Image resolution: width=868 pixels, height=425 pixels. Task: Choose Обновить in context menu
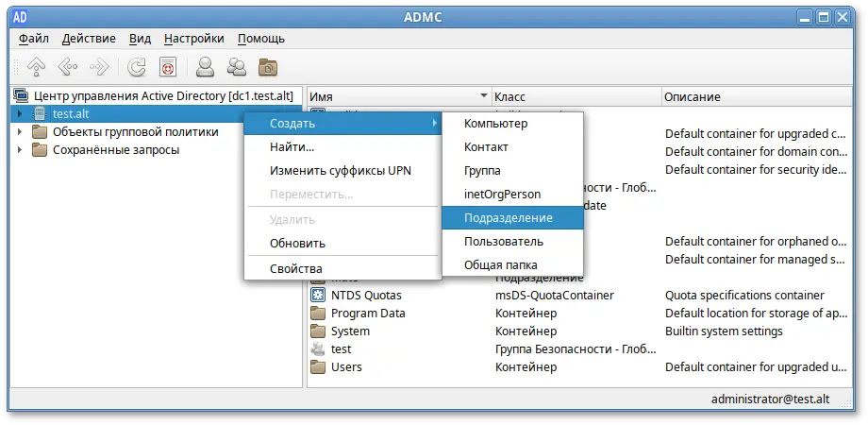(x=342, y=244)
